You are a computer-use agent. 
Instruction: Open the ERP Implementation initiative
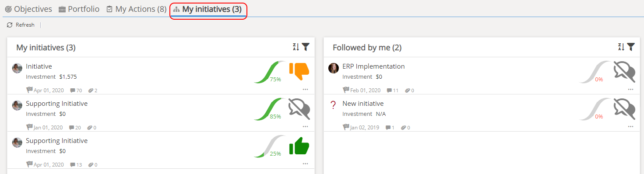click(373, 66)
